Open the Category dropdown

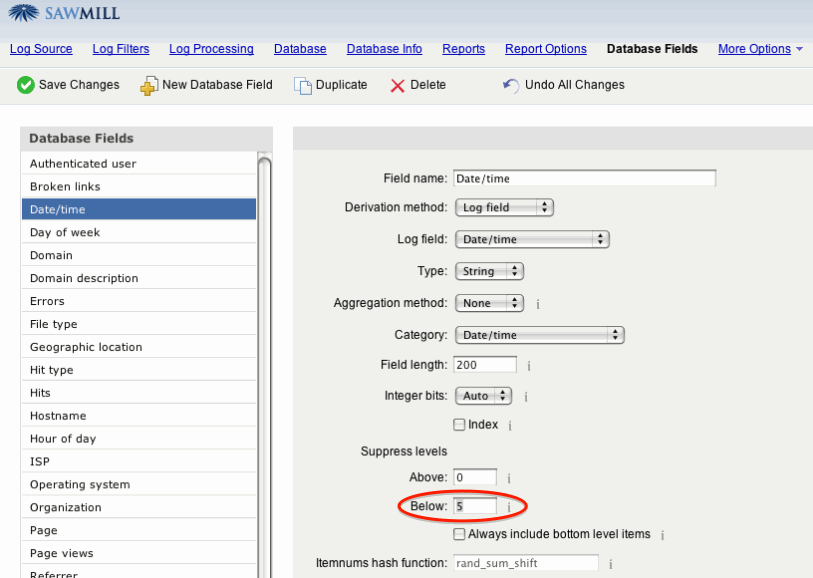click(539, 334)
